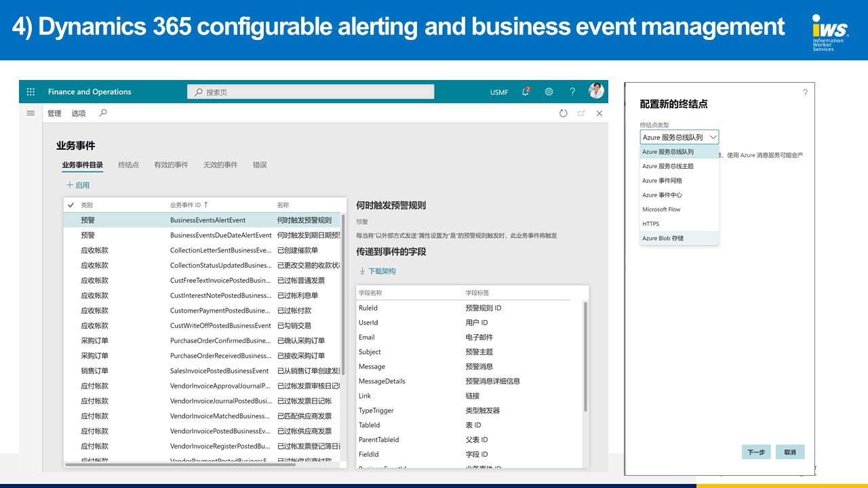Select the CustFreeTextInvoicePostedBusin... row
868x488 pixels.
202,281
